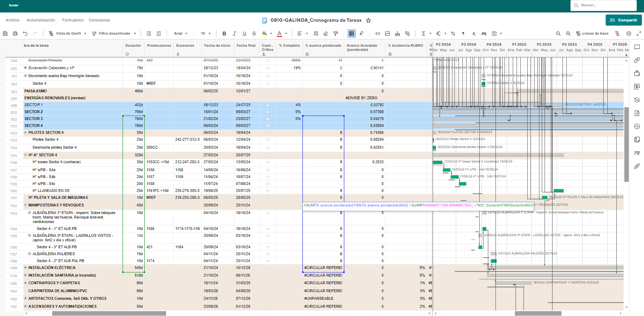Open the Vista de Gantt view dropdown

tap(68, 34)
